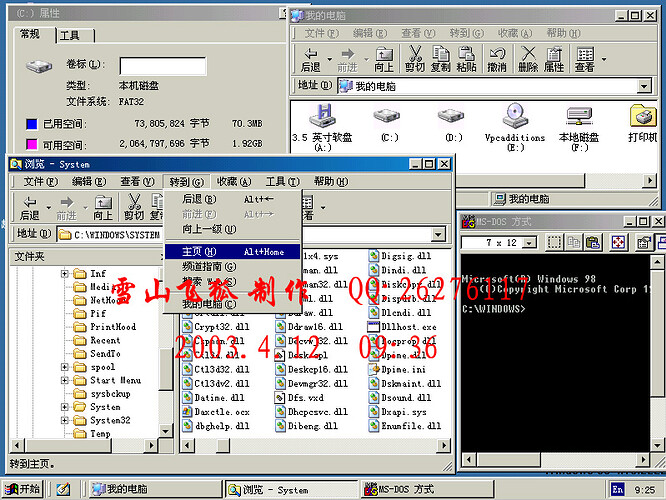Expand the Inf folder in tree
The image size is (666, 500).
(x=65, y=274)
